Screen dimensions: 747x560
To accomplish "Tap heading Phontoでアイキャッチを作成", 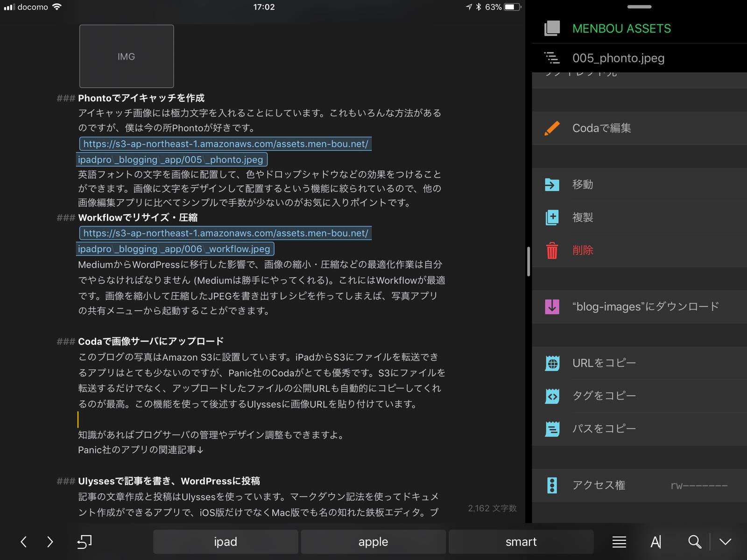I will [141, 98].
